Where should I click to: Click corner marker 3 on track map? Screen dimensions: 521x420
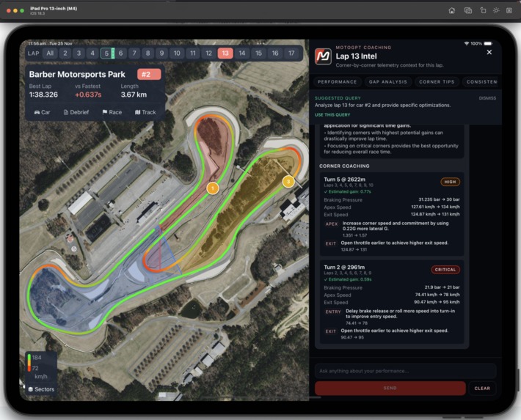288,182
